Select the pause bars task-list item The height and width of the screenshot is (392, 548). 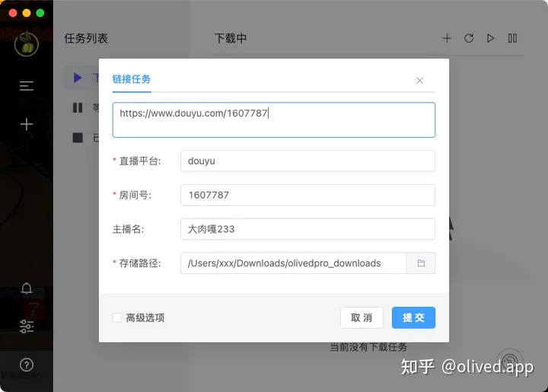[78, 107]
